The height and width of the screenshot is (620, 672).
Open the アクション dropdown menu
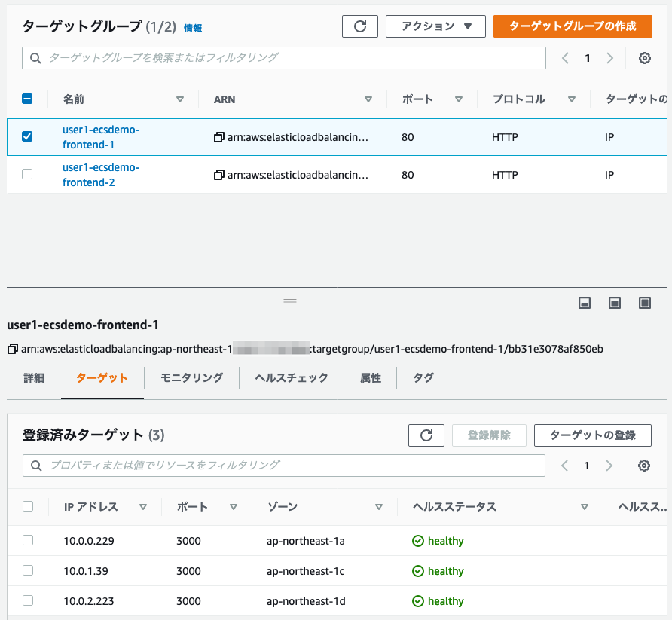[x=435, y=26]
